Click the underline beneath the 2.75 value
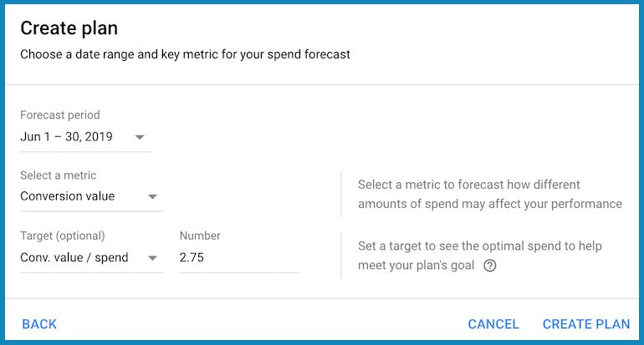 (x=239, y=271)
